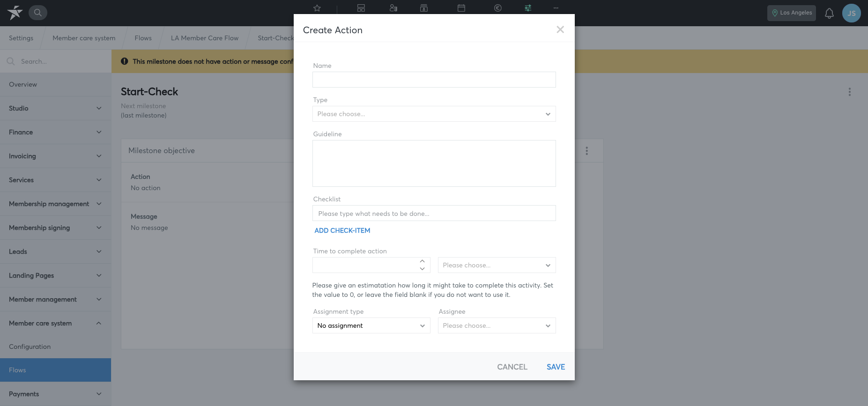The width and height of the screenshot is (868, 406).
Task: Open Overview in the sidebar
Action: tap(55, 84)
